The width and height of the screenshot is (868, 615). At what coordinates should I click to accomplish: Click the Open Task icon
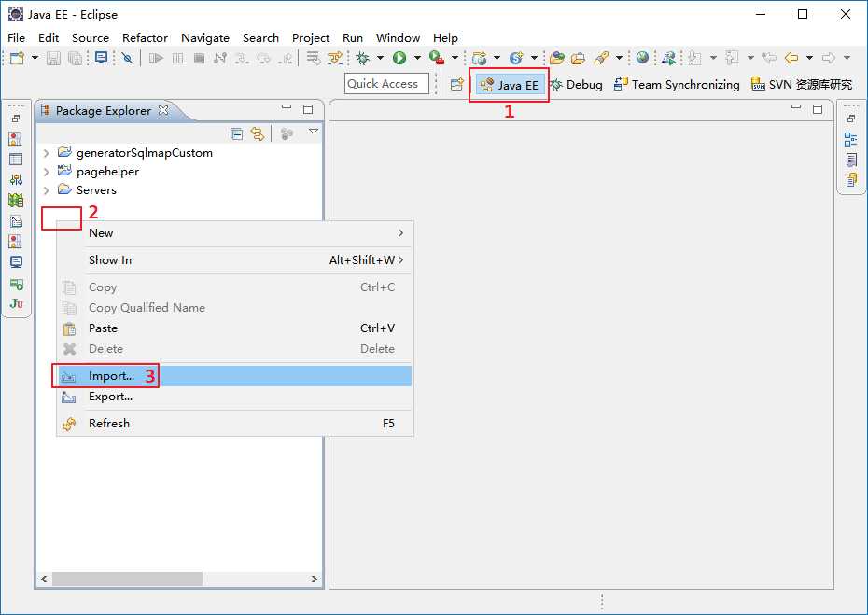[578, 58]
